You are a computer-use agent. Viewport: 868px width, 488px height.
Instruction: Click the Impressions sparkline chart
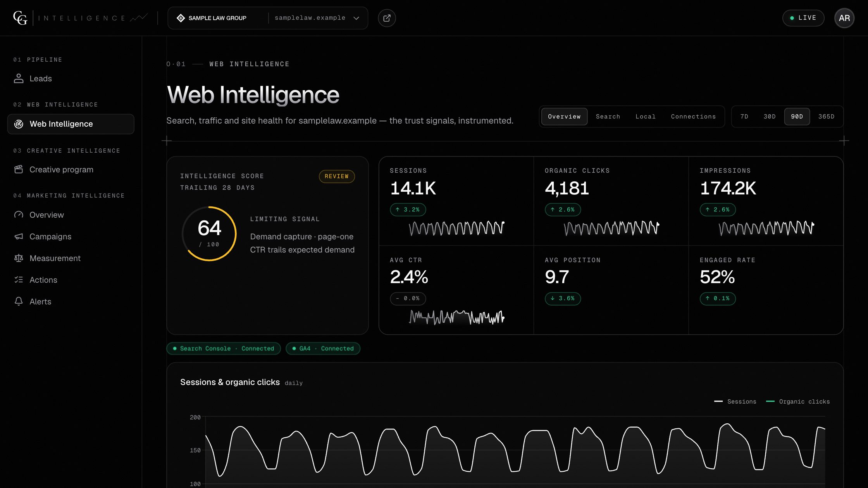766,228
